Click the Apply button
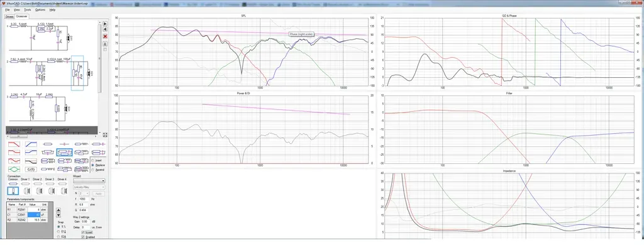The height and width of the screenshot is (245, 644). (x=99, y=193)
